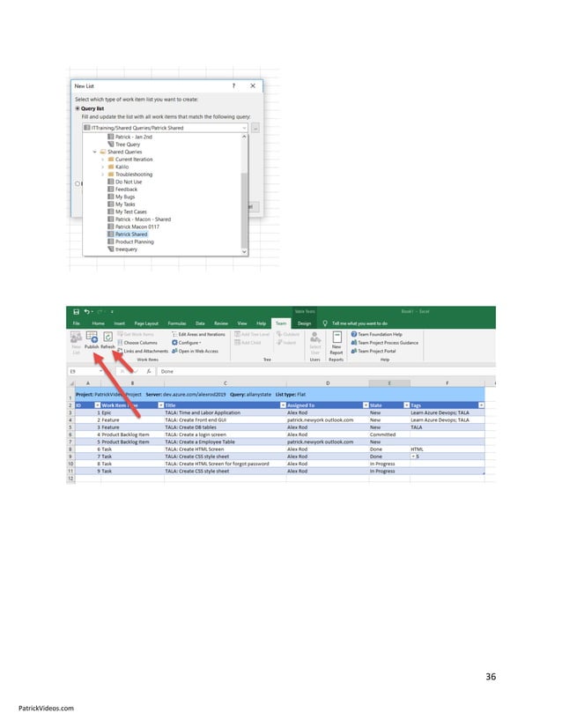Image resolution: width=562 pixels, height=728 pixels.
Task: Open the File tab
Action: tap(77, 323)
